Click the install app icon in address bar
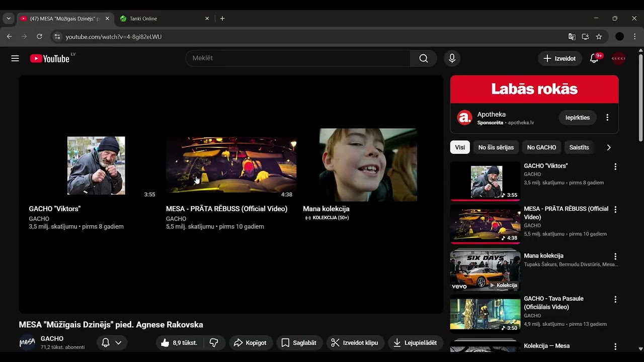The width and height of the screenshot is (644, 362). point(585,37)
